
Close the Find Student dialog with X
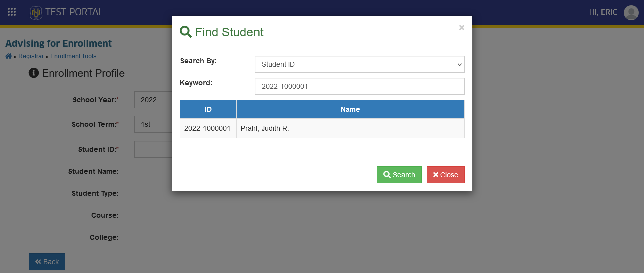461,28
